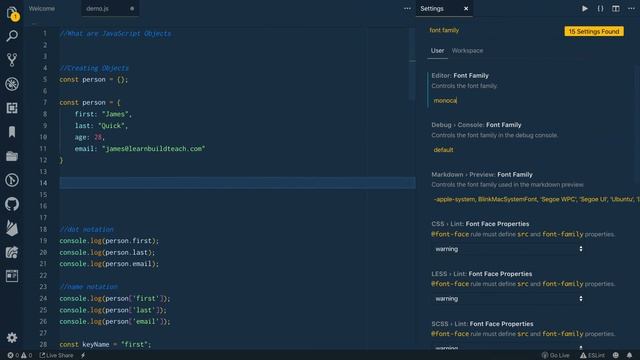
Task: Click the 15 Settings Found badge
Action: click(x=594, y=31)
